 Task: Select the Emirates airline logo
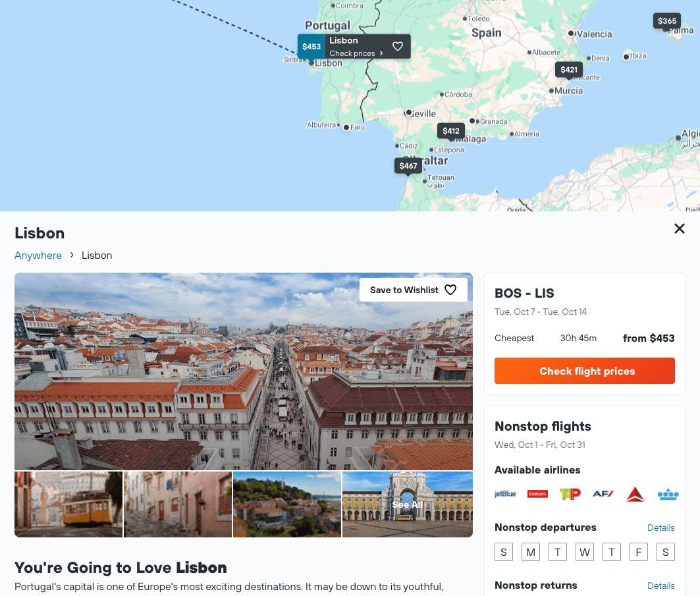tap(537, 494)
